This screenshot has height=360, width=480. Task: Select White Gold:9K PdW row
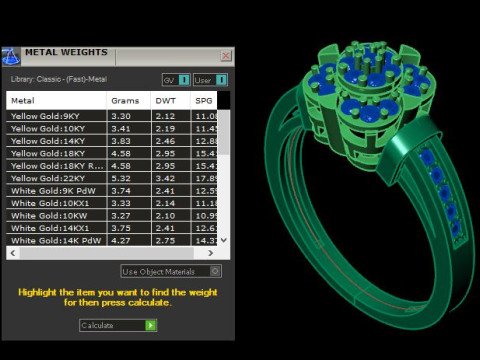point(112,191)
